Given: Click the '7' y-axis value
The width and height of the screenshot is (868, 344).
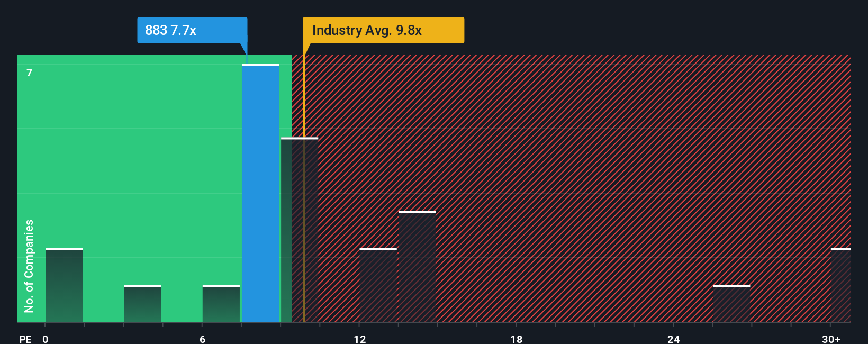Looking at the screenshot, I should [x=30, y=73].
